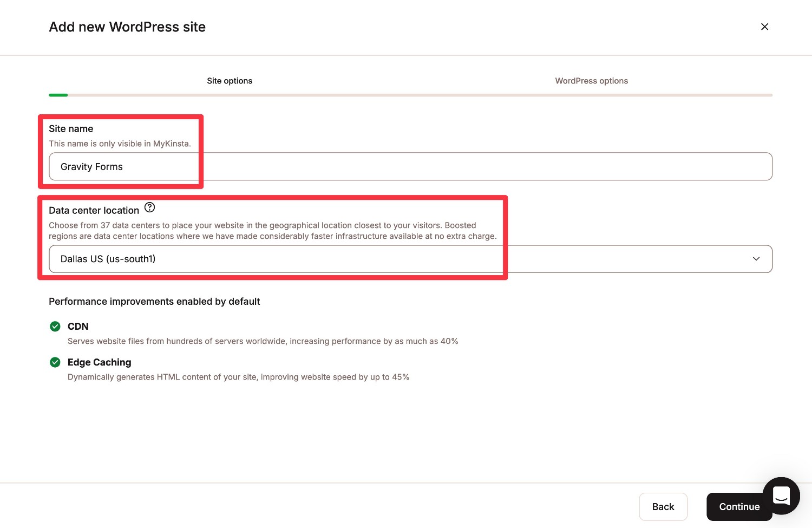The image size is (812, 528).
Task: Click 'Performance improvements enabled by default' heading
Action: 154,302
